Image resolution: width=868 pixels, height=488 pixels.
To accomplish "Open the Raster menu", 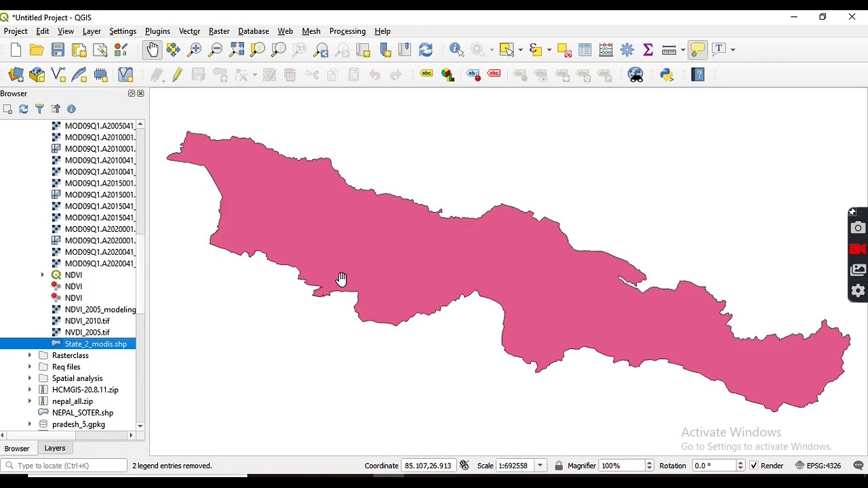I will pyautogui.click(x=219, y=31).
